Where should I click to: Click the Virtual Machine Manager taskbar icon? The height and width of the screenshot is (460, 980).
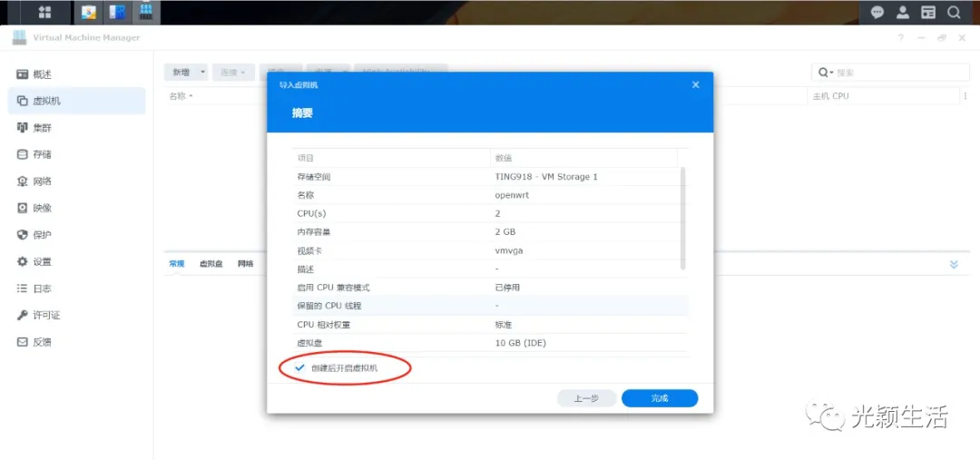click(x=145, y=12)
